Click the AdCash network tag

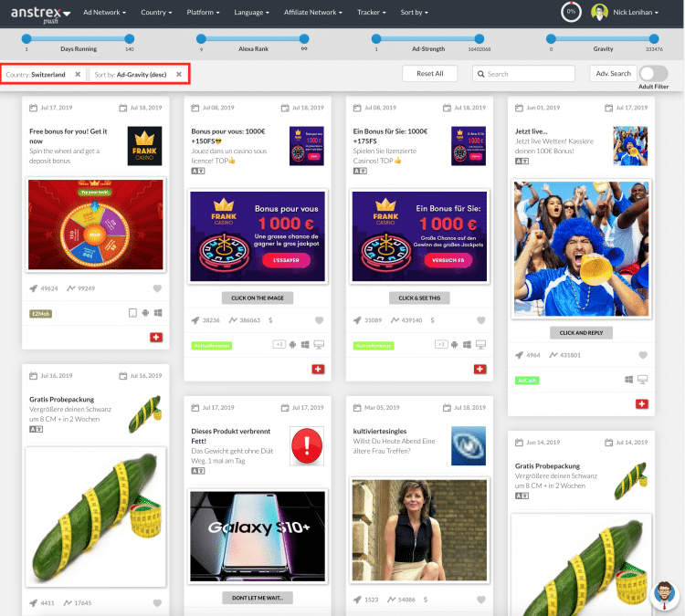(527, 381)
